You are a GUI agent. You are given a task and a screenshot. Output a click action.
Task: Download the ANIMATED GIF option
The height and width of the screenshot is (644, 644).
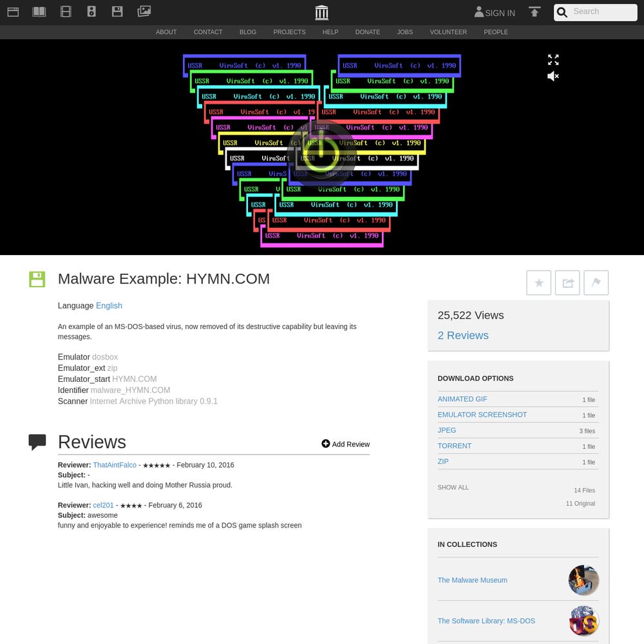[462, 399]
